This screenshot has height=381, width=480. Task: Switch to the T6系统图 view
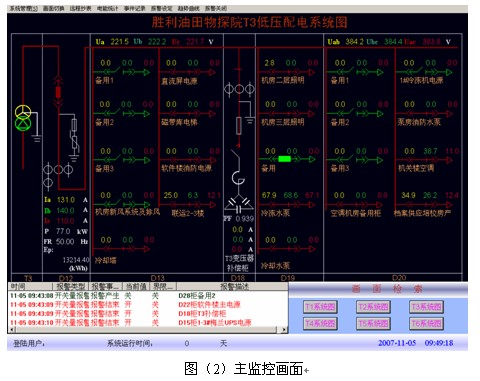(426, 323)
